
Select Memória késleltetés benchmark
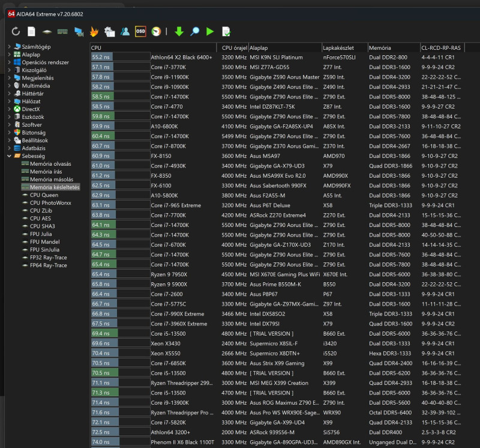[x=55, y=187]
